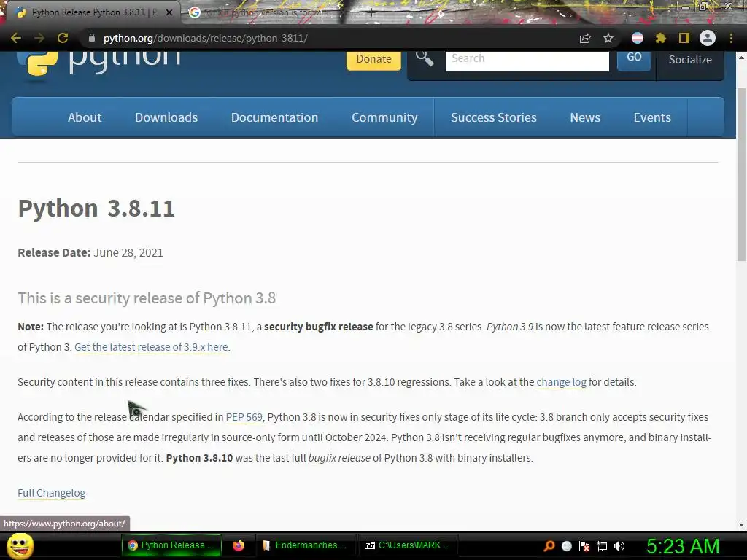Click the 'Release Date: June 28, 2021' text
The height and width of the screenshot is (560, 747).
click(90, 252)
